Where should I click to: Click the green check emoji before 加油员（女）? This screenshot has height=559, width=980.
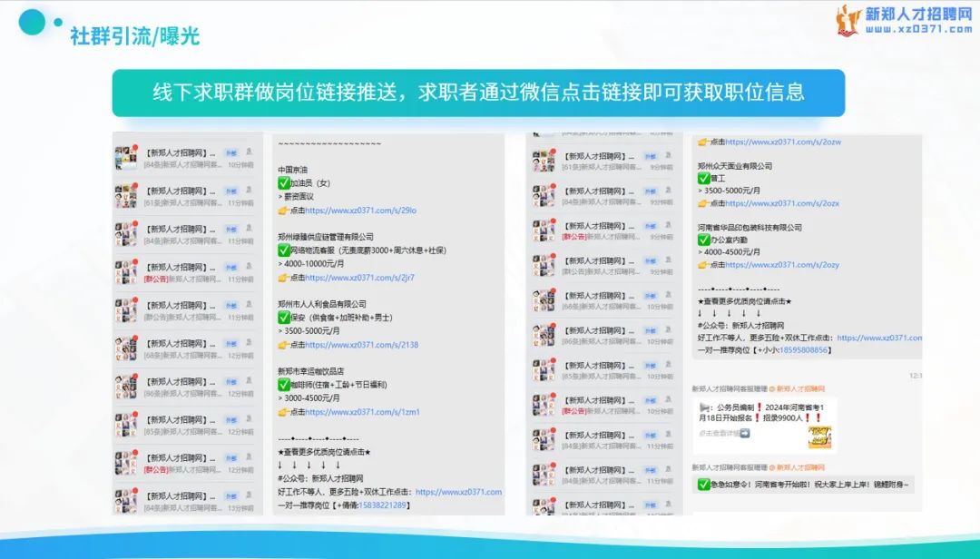click(x=284, y=183)
